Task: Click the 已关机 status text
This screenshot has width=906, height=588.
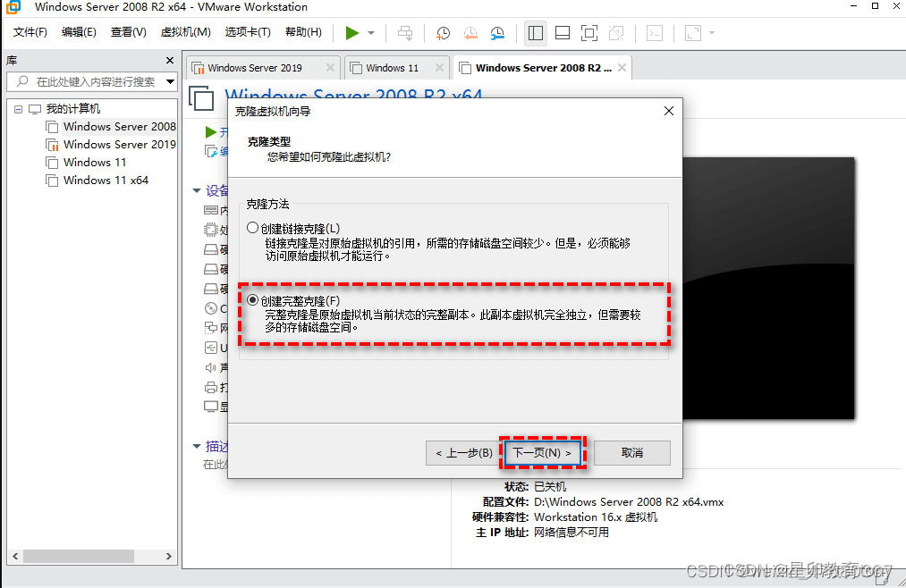Action: (x=550, y=486)
